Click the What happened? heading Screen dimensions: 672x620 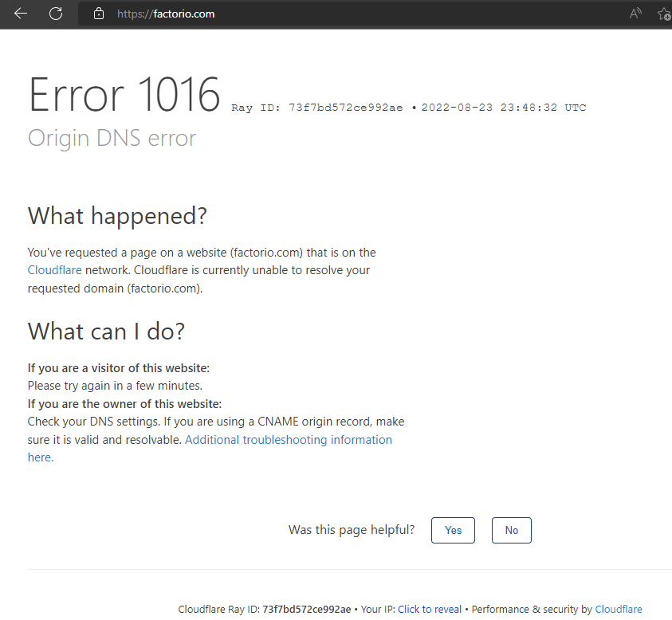tap(117, 215)
